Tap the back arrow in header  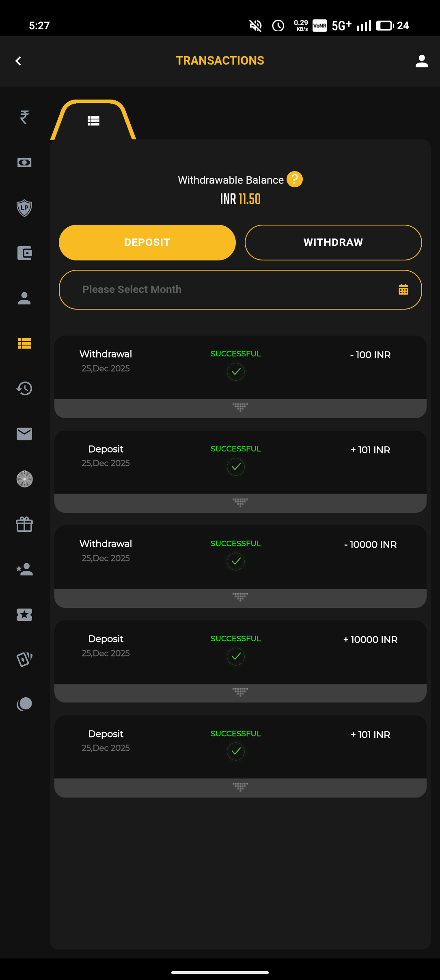pyautogui.click(x=18, y=61)
